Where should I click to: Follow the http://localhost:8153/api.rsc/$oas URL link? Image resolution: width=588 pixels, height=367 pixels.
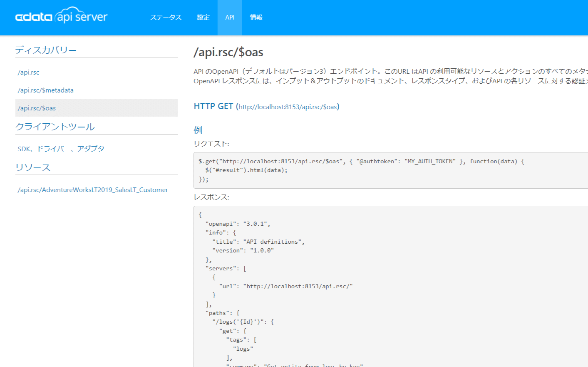(x=288, y=107)
